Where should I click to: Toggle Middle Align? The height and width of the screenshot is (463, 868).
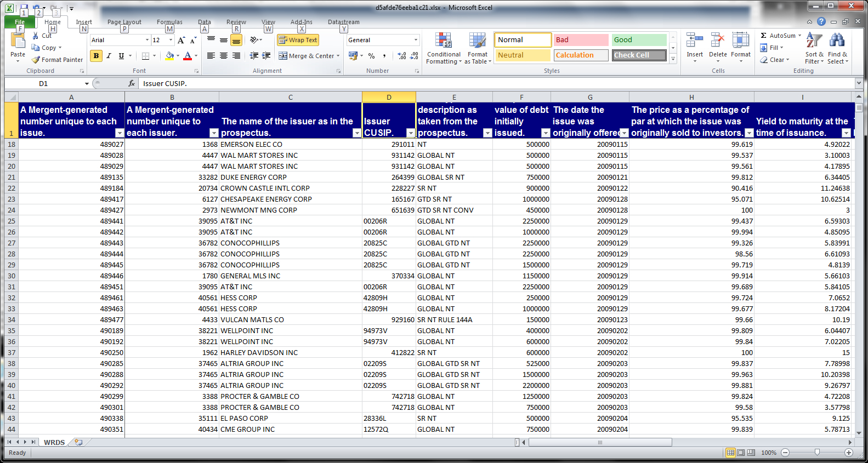coord(224,40)
